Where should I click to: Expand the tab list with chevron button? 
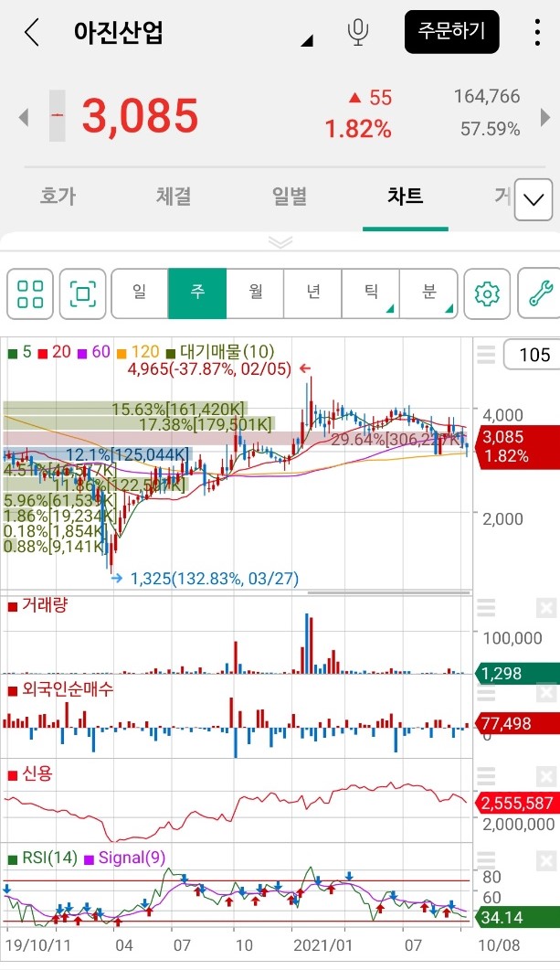point(533,199)
